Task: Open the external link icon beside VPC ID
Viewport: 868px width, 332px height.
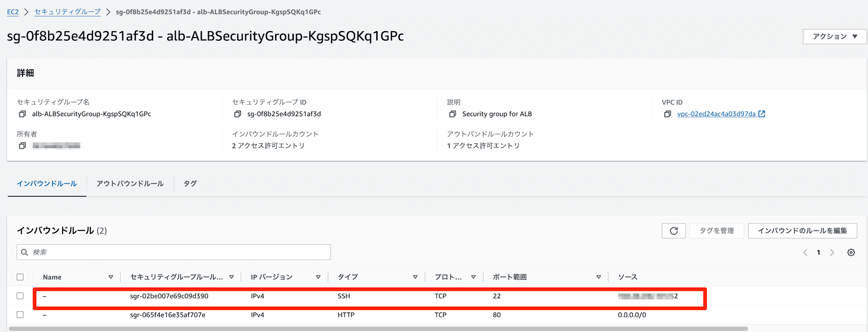Action: pyautogui.click(x=762, y=114)
